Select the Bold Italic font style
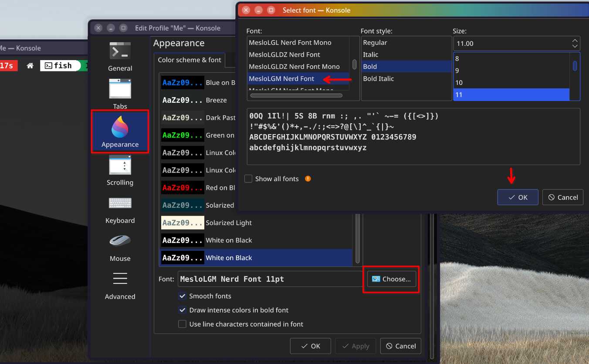The image size is (589, 364). click(x=378, y=79)
